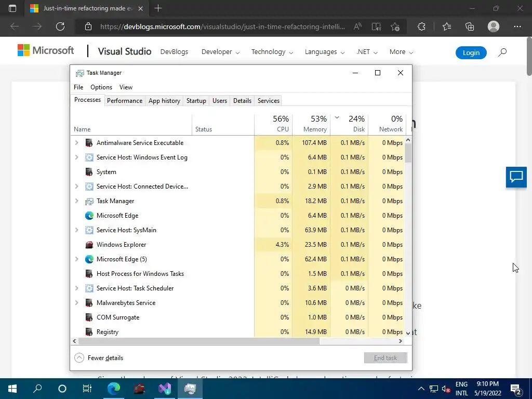Expand the Developer dropdown menu
532x399 pixels.
(220, 52)
